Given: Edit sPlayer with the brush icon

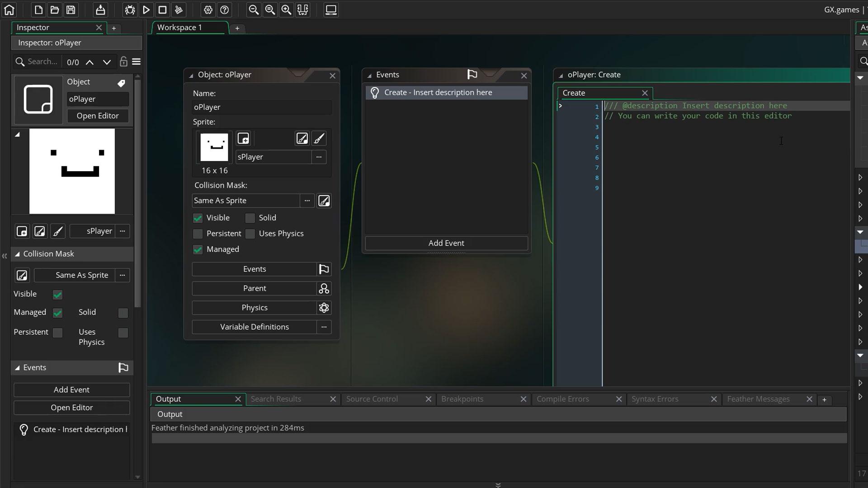Looking at the screenshot, I should (x=319, y=138).
